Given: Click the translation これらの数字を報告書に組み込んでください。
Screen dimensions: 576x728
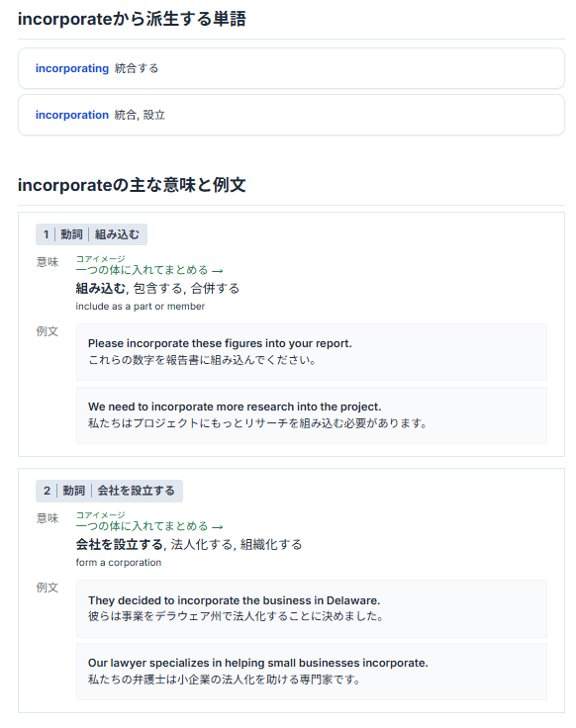Looking at the screenshot, I should pos(203,360).
